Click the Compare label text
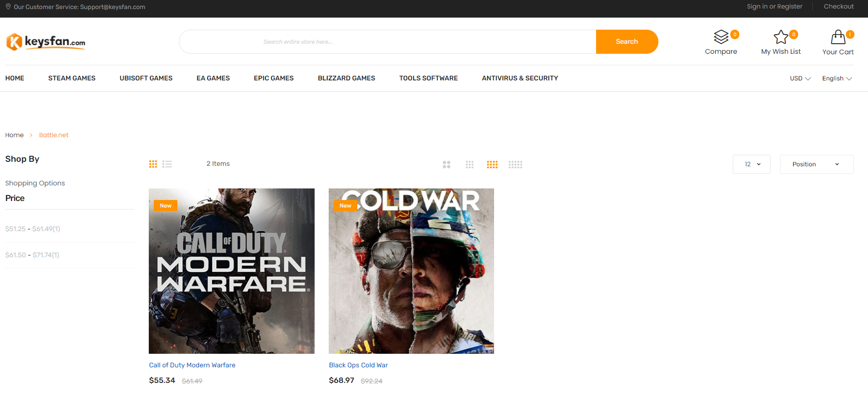 721,52
